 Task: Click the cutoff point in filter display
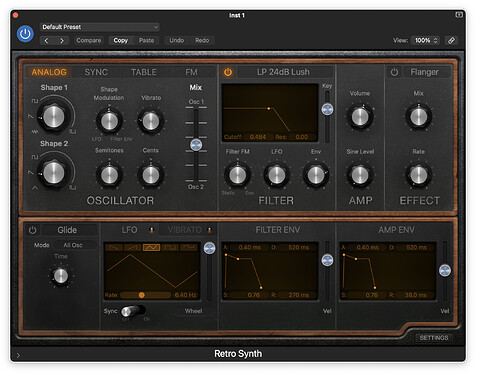[269, 108]
